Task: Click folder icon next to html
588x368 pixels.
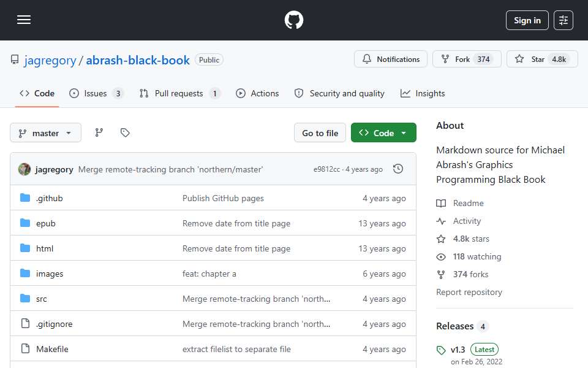Action: (x=25, y=248)
